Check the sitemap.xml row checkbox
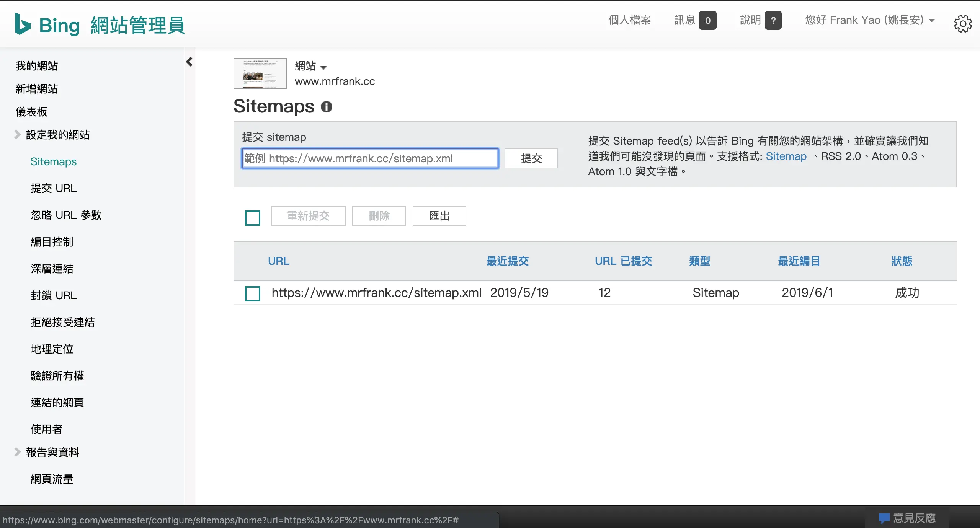Image resolution: width=980 pixels, height=528 pixels. [253, 293]
